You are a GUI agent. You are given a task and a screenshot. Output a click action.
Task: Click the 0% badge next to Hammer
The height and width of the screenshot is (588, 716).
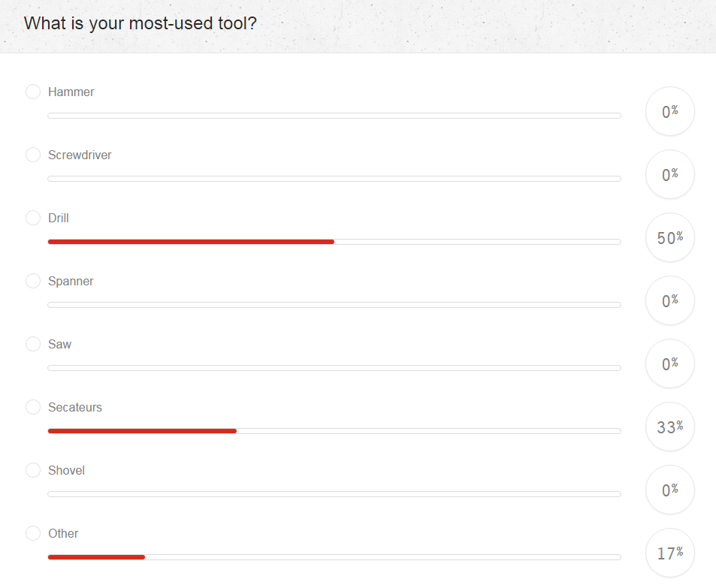[669, 111]
